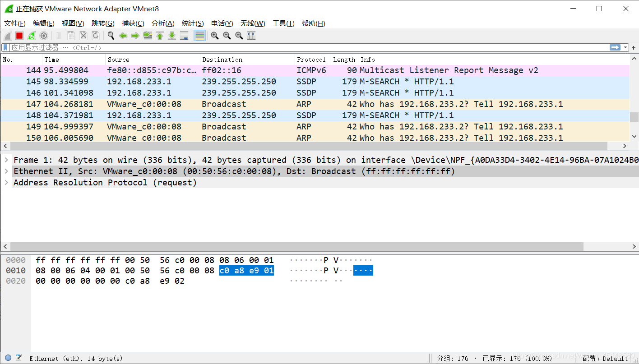The width and height of the screenshot is (639, 364).
Task: Click the capture file properties status icon
Action: coord(19,358)
